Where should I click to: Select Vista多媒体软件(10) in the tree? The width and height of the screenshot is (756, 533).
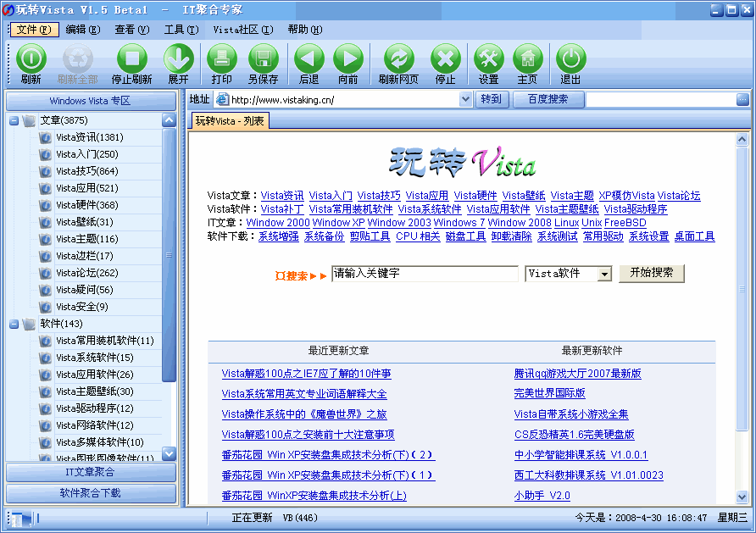pyautogui.click(x=100, y=442)
